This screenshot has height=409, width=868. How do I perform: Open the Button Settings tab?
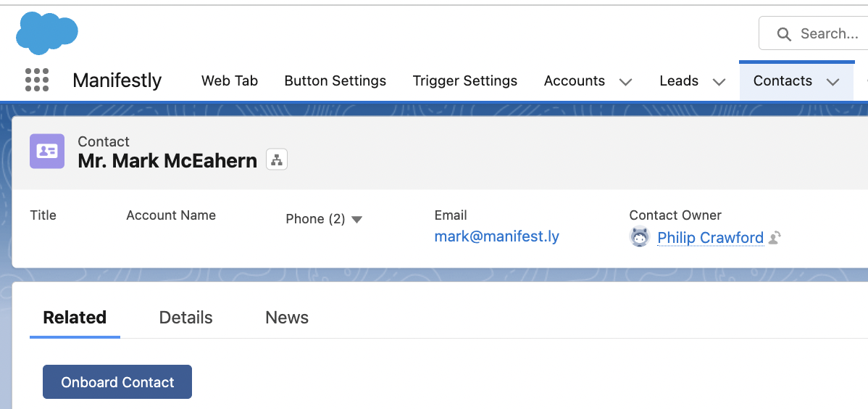(x=335, y=81)
